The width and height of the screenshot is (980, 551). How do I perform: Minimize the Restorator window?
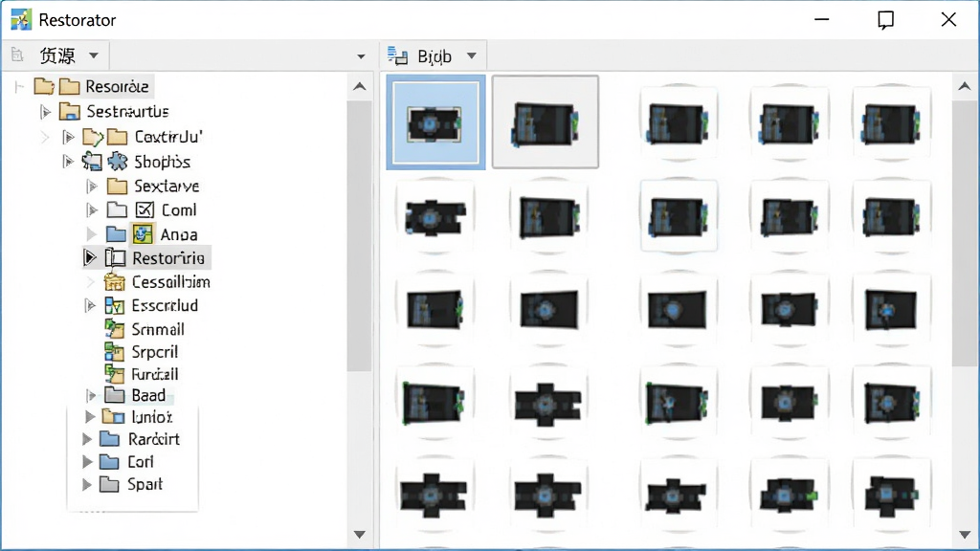click(x=822, y=19)
